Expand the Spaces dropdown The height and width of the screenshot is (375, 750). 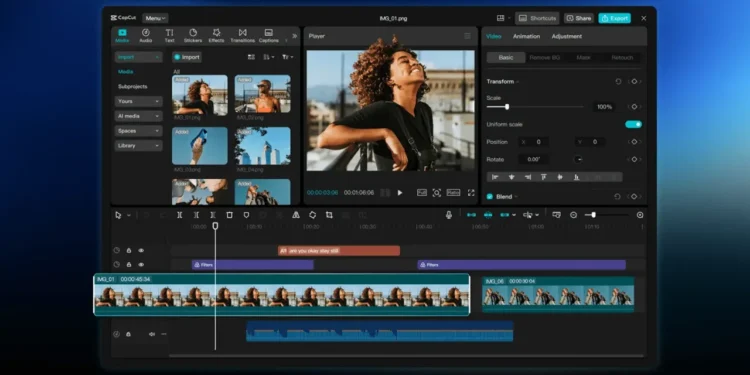139,131
